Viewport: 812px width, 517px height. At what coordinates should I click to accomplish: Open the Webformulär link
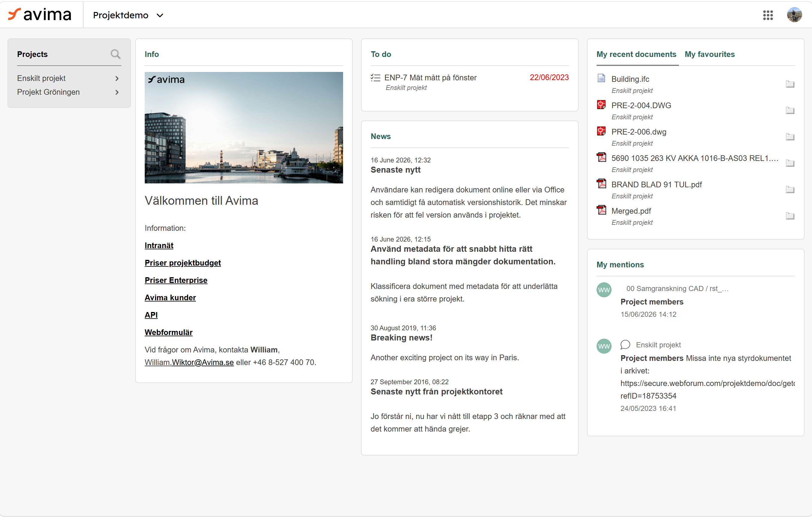(x=169, y=332)
